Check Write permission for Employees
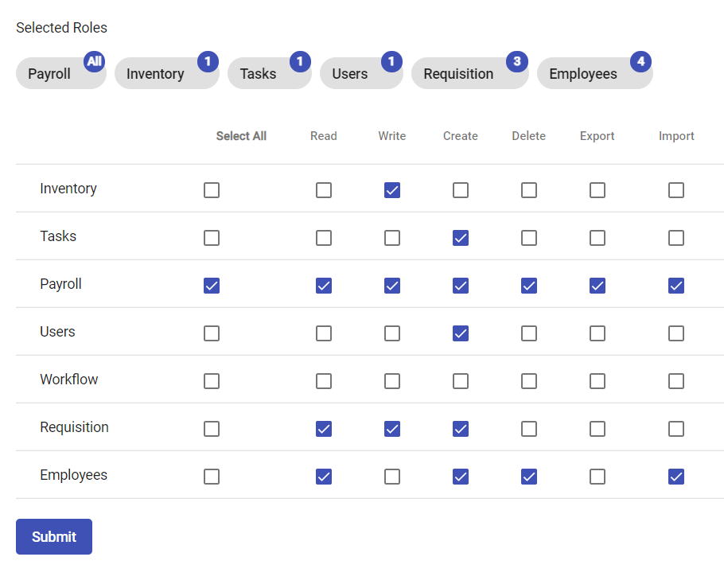Viewport: 724px width, 588px height. coord(392,477)
